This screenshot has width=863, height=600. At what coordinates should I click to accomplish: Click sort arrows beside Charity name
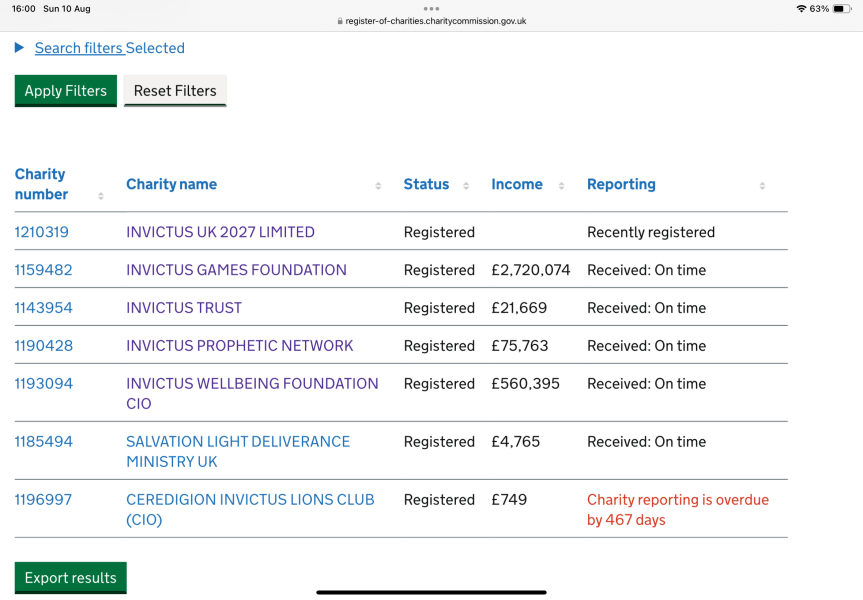(378, 186)
